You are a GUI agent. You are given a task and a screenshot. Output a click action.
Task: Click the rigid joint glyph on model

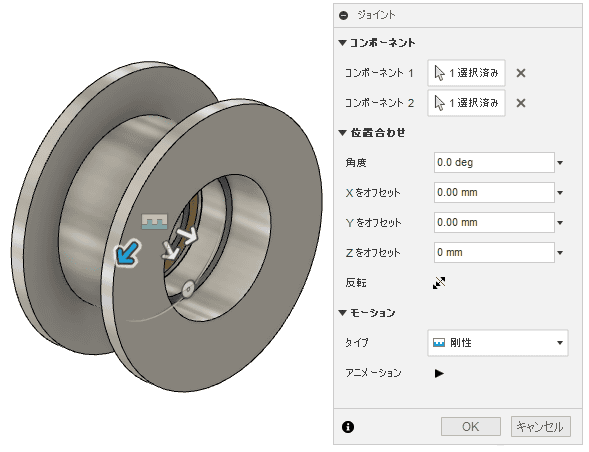click(x=154, y=222)
